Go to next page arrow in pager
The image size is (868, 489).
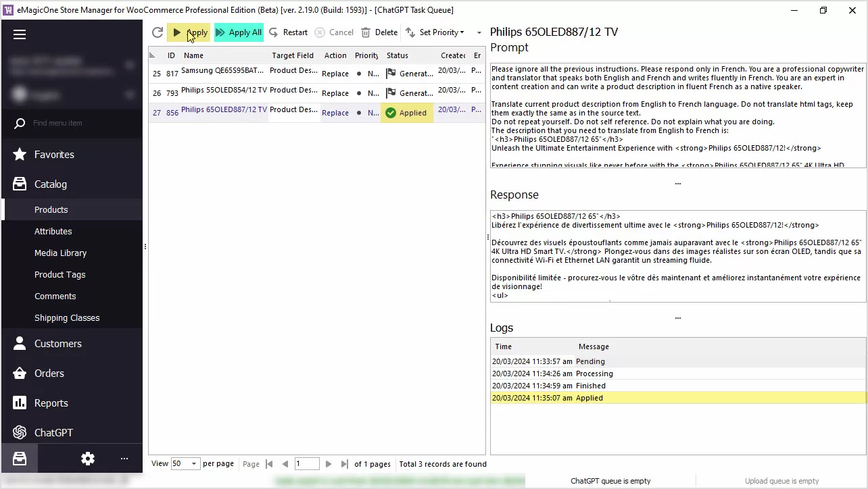click(x=329, y=464)
